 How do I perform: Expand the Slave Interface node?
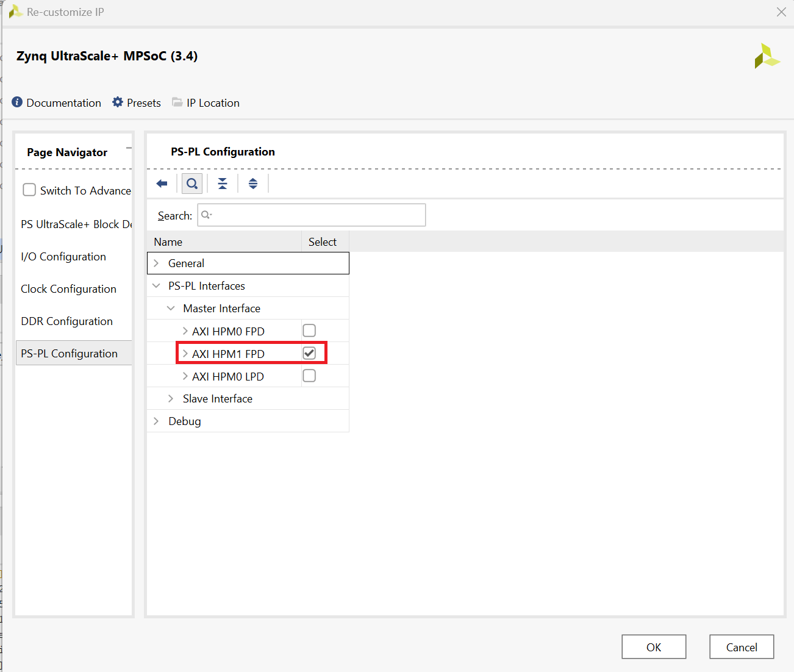click(x=171, y=398)
